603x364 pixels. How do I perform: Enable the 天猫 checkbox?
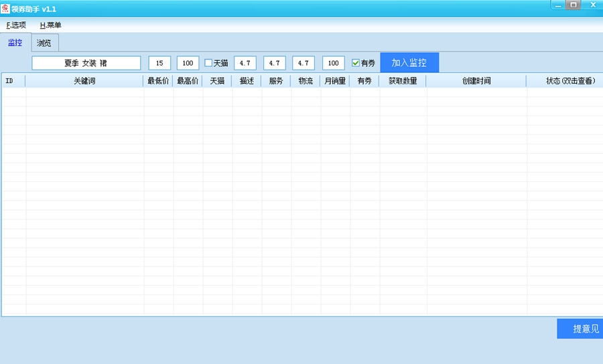click(x=208, y=63)
